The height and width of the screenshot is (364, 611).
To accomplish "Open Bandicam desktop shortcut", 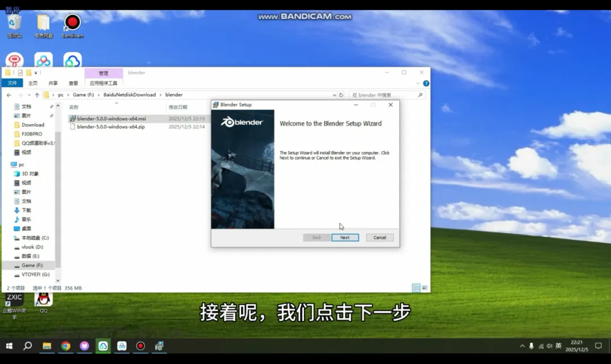I will point(72,25).
